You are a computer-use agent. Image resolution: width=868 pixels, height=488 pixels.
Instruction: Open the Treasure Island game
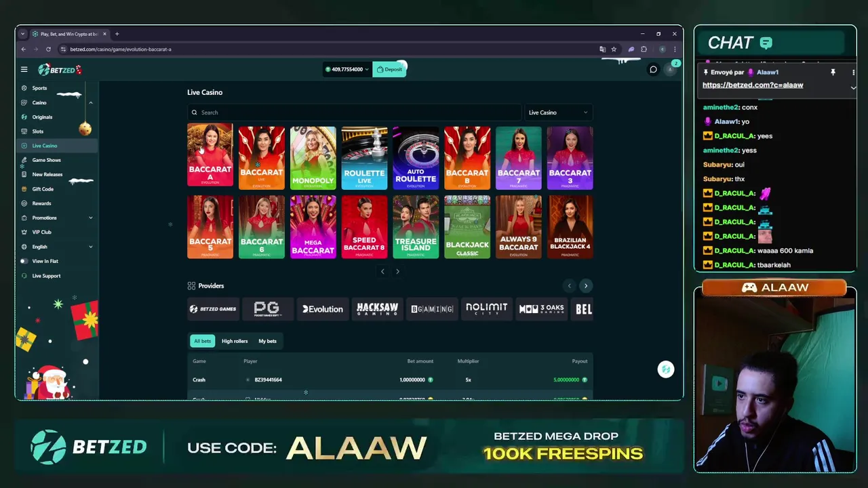416,227
